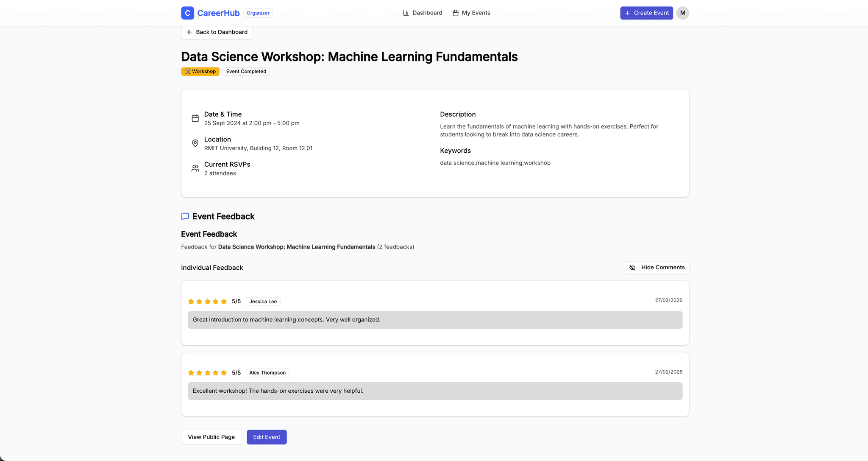
Task: Click the yellow Workshop badge
Action: [200, 72]
